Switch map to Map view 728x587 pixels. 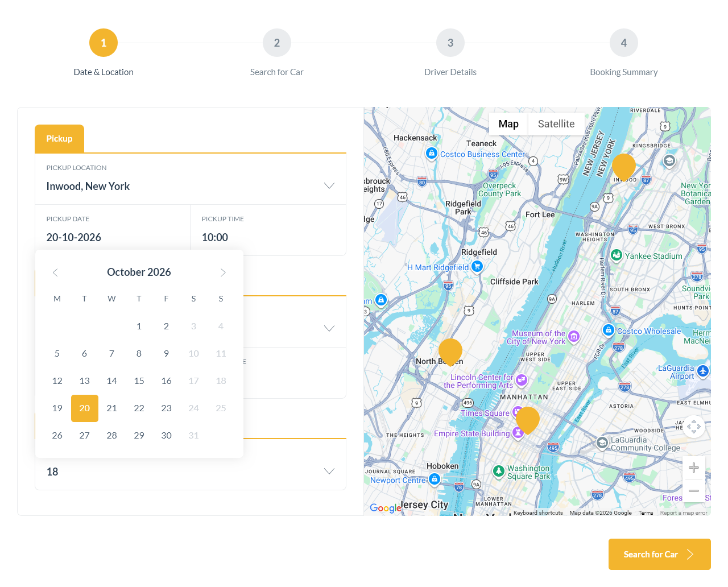click(508, 124)
